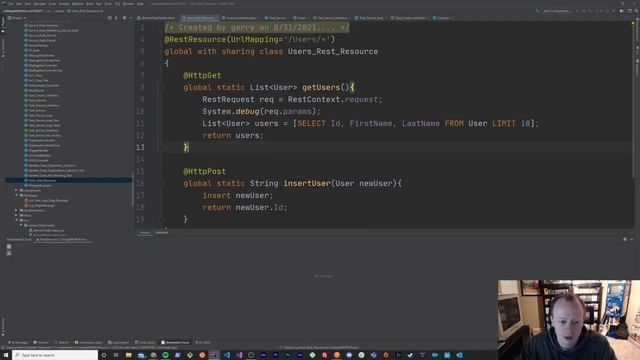Click the insertUser method name
Screen dimensions: 640x360
[307, 183]
